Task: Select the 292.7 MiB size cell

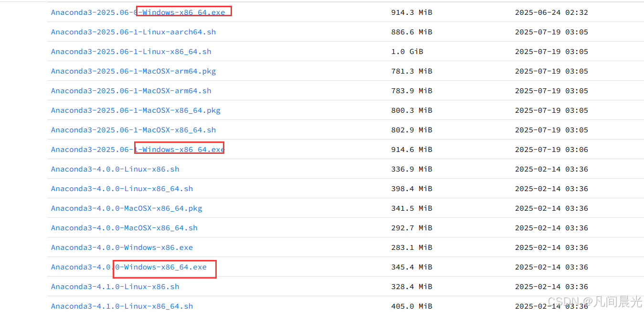Action: 412,228
